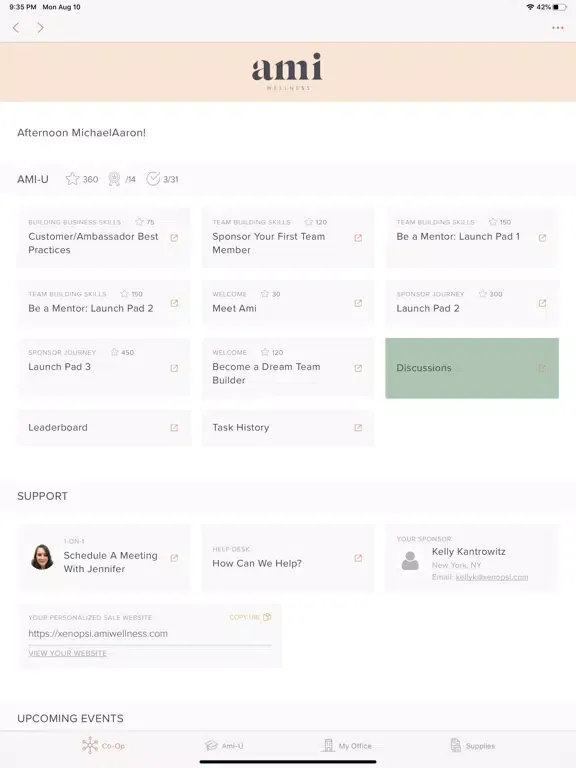The image size is (576, 768).
Task: Open external link icon for Task History
Action: (358, 428)
